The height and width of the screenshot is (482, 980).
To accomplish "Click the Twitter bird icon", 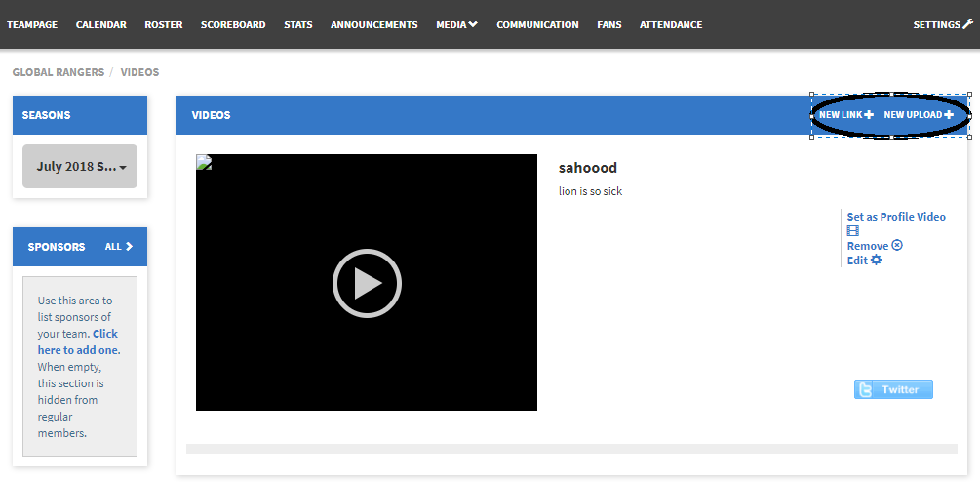I will click(865, 389).
